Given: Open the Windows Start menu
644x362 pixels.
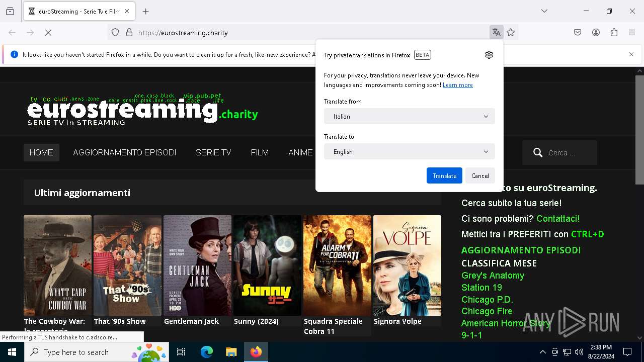Looking at the screenshot, I should click(12, 352).
